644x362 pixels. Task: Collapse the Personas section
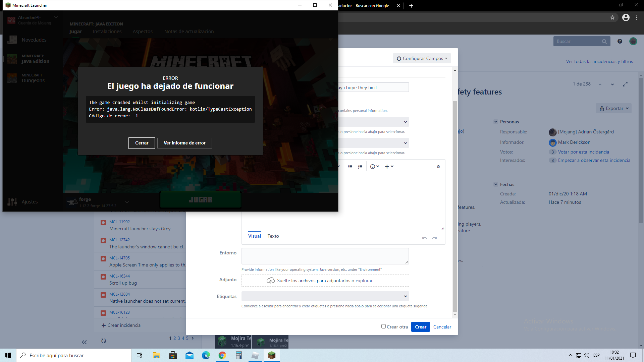[x=496, y=122]
